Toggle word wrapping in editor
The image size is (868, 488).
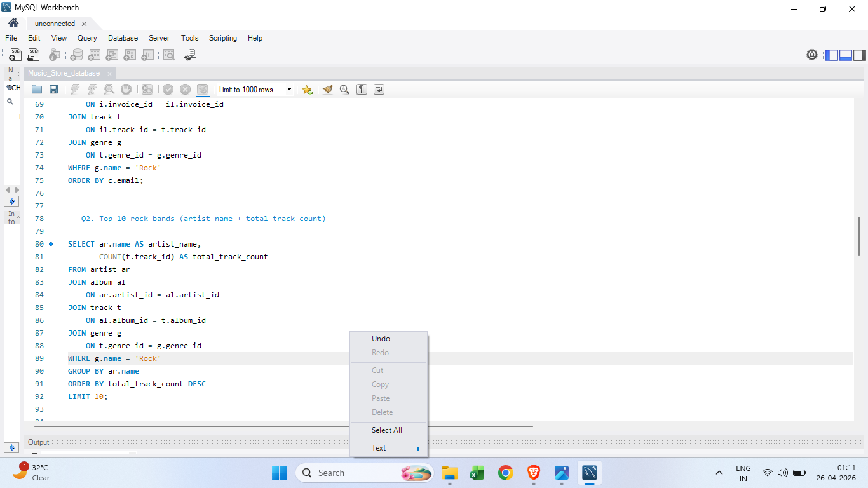[x=379, y=90]
